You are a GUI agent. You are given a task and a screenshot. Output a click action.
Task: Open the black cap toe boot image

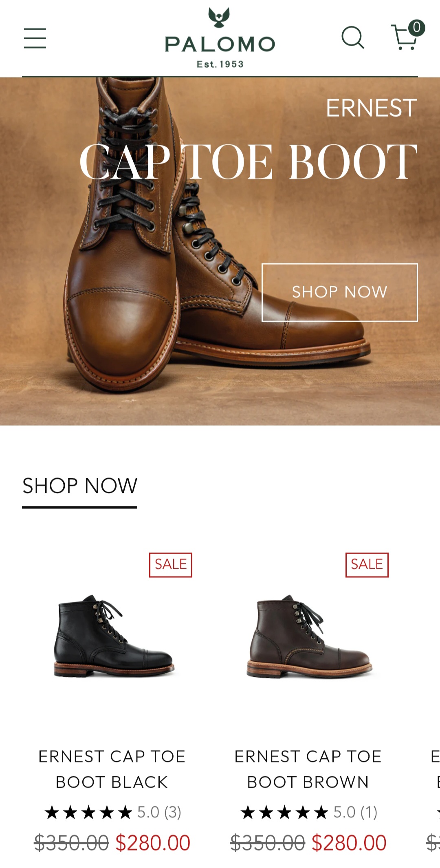114,636
